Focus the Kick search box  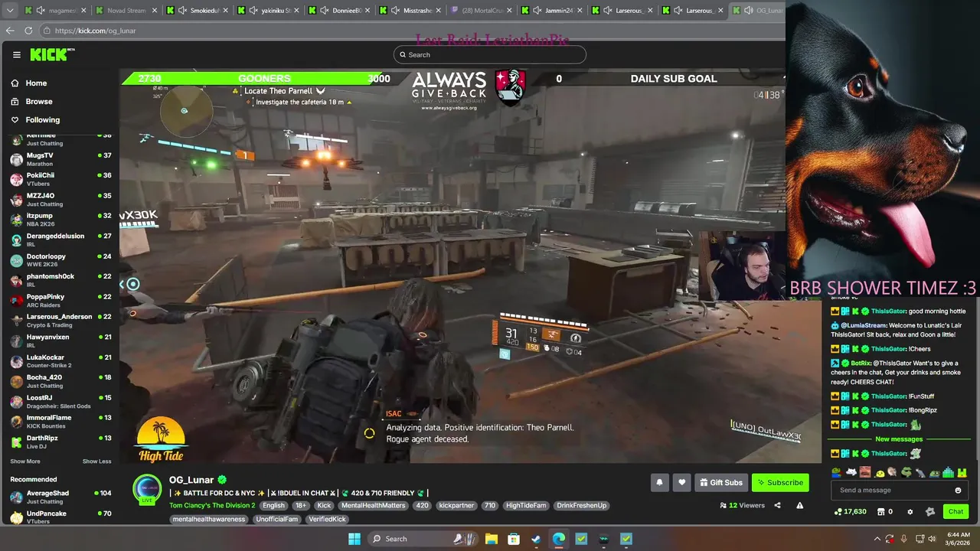coord(490,54)
